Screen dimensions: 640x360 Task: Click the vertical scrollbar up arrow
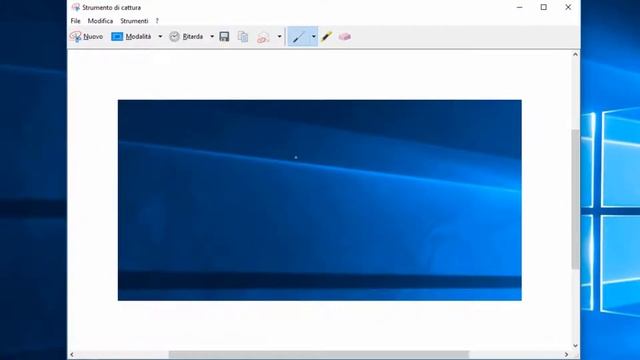pyautogui.click(x=575, y=54)
